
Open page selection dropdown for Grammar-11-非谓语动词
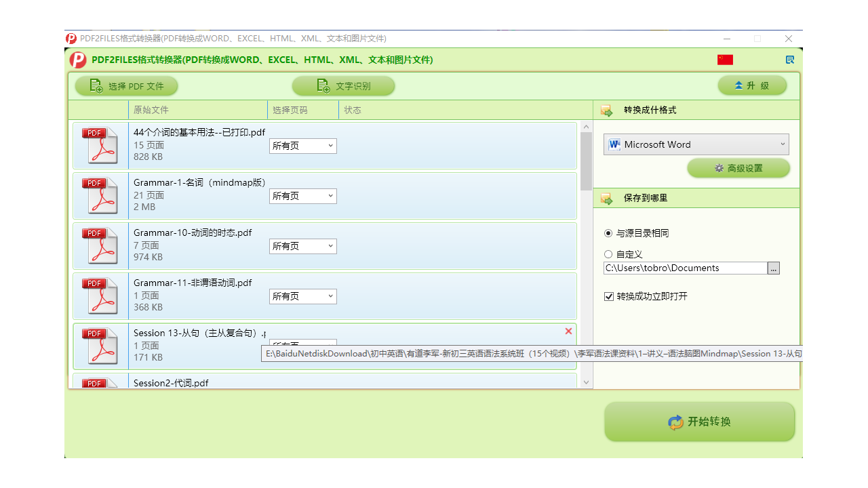(303, 296)
